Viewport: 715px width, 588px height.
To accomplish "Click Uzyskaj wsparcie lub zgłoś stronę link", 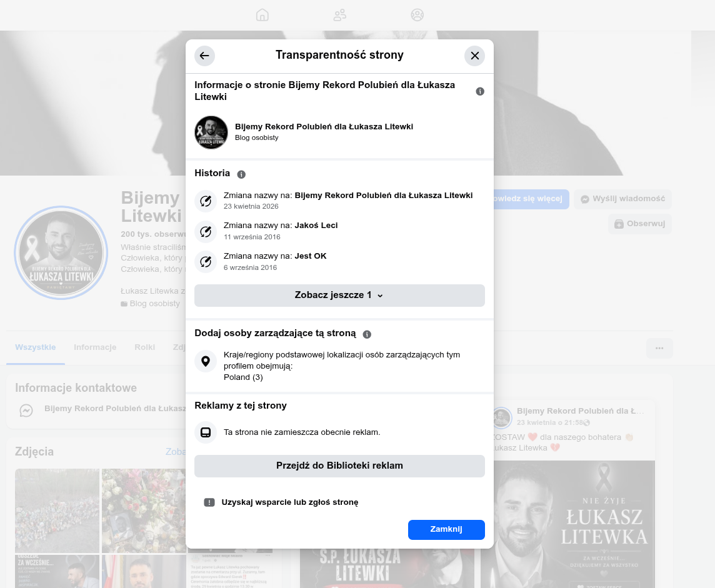I will pos(291,502).
